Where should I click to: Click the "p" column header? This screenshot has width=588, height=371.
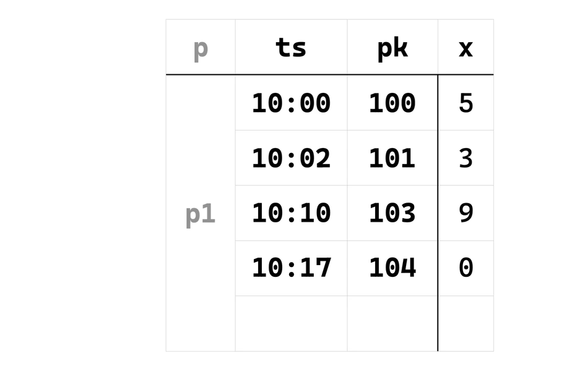(200, 48)
